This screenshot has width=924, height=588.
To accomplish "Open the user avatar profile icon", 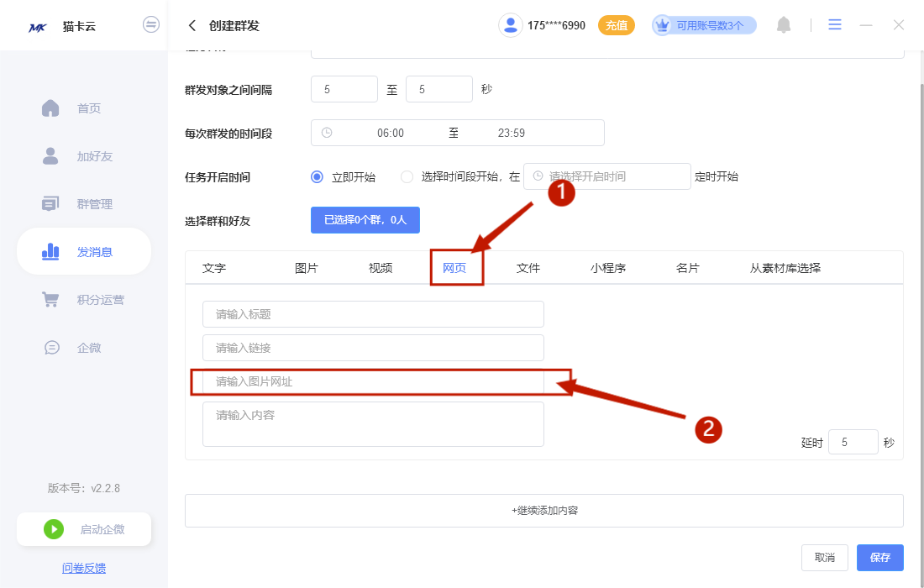I will click(x=511, y=25).
